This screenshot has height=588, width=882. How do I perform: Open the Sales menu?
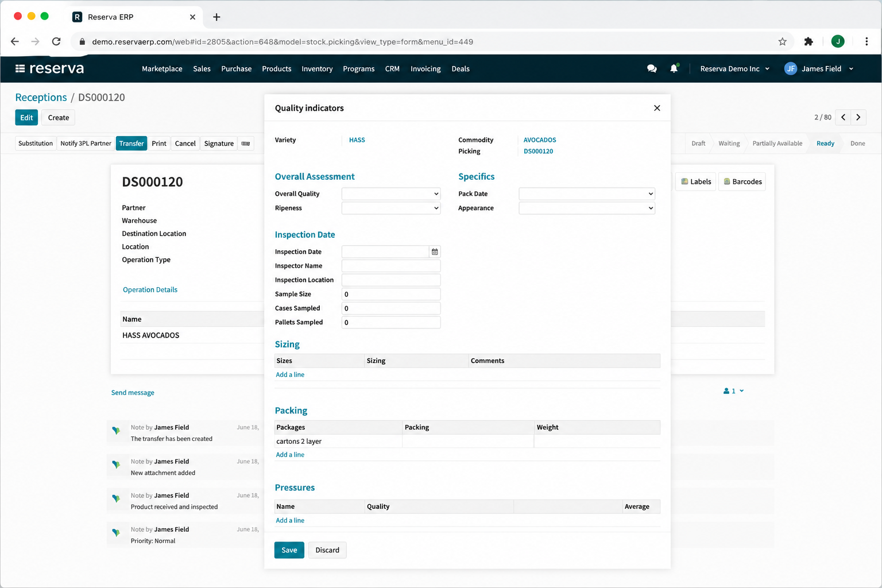point(202,68)
